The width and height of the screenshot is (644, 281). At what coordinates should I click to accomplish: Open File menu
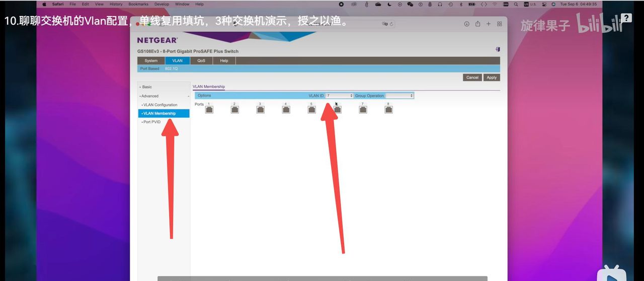click(x=73, y=4)
